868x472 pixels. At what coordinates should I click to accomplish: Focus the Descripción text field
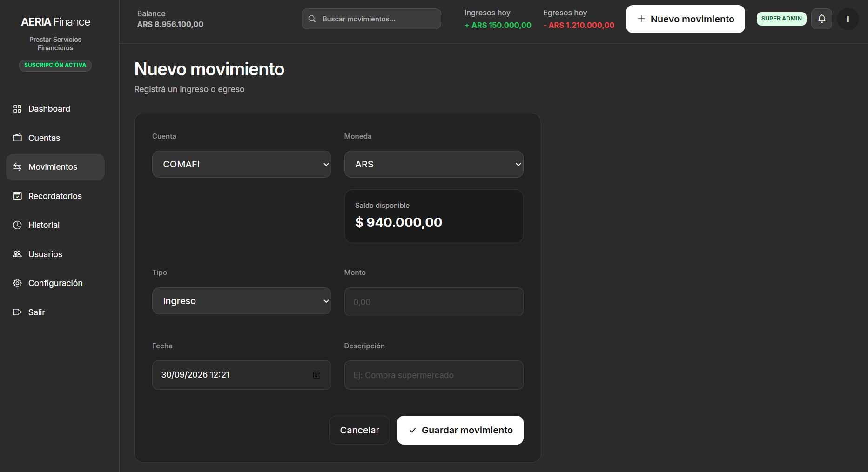[434, 375]
